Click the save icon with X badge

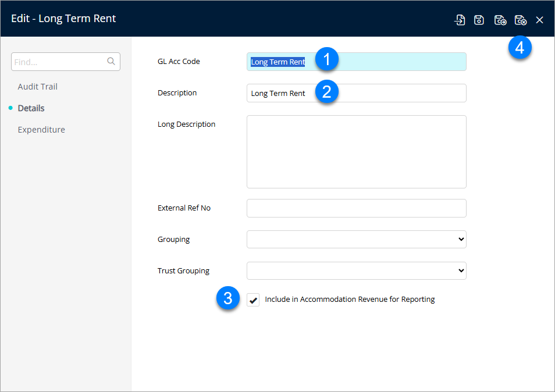click(x=521, y=20)
